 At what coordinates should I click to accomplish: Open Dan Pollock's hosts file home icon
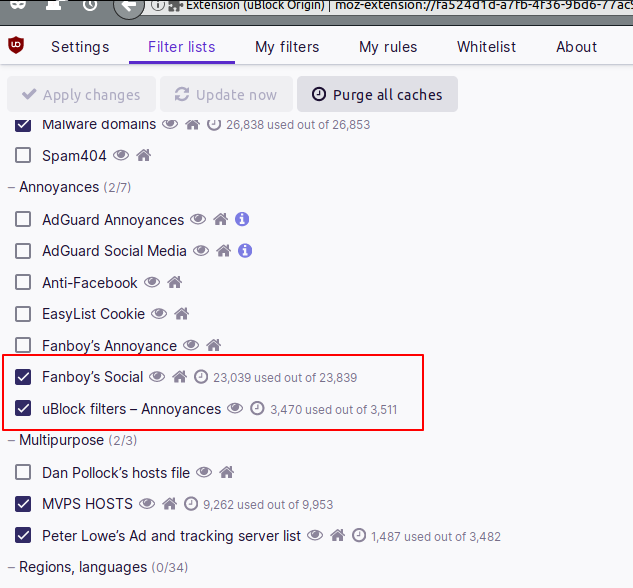pyautogui.click(x=226, y=472)
